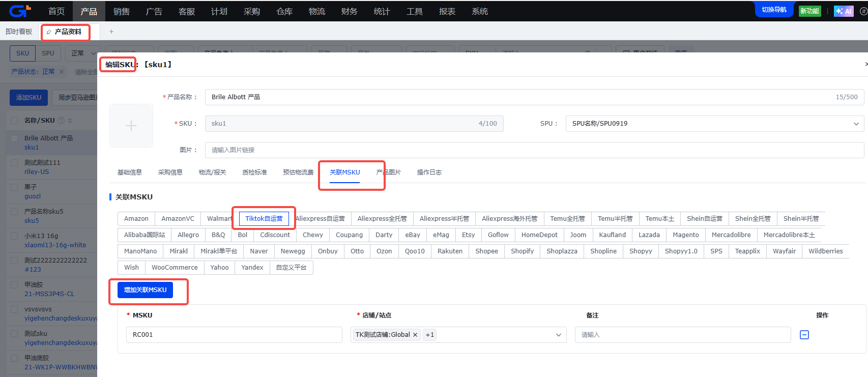Open the riley-US SKU link
This screenshot has height=377, width=868.
tap(37, 172)
